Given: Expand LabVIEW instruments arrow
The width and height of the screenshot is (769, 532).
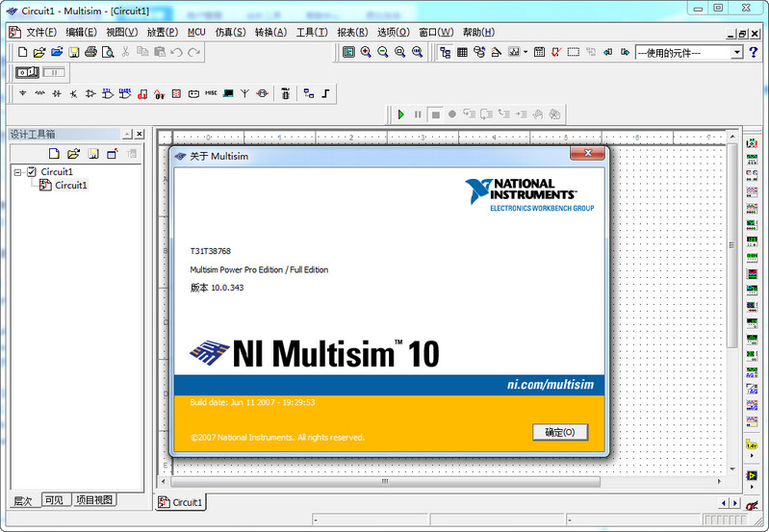Looking at the screenshot, I should [x=752, y=487].
